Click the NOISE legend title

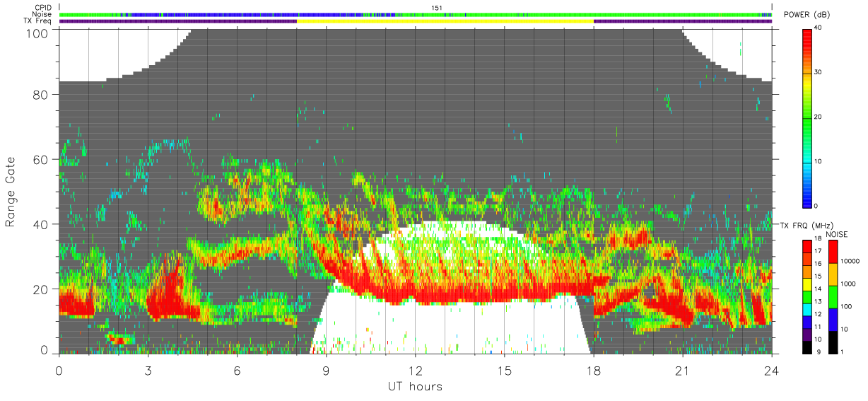coord(838,234)
